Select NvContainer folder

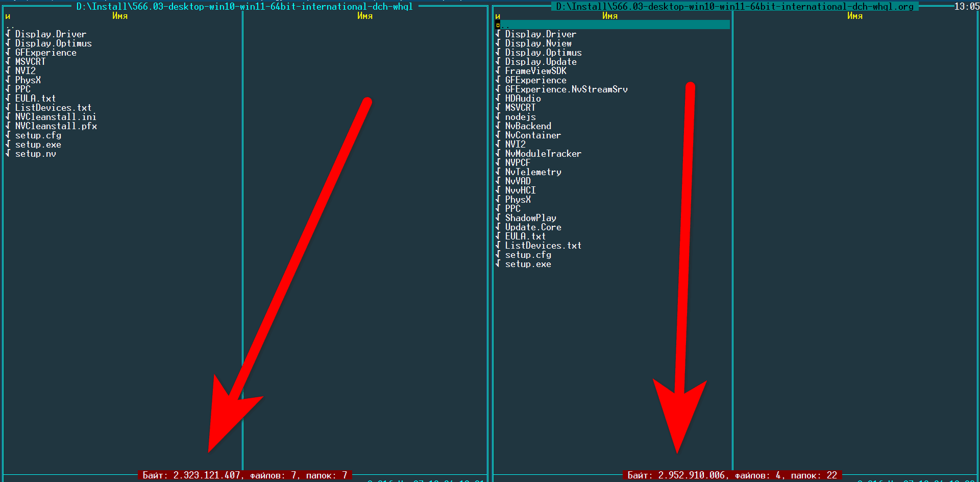point(533,135)
